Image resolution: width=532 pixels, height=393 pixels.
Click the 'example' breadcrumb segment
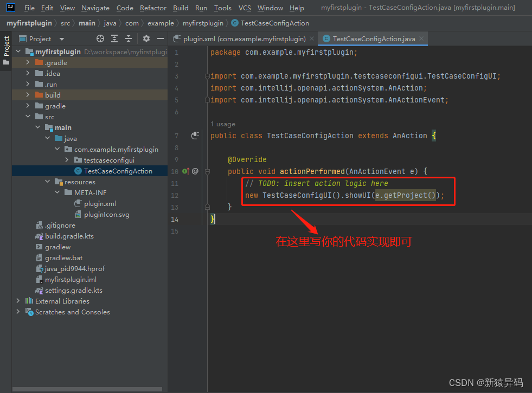click(161, 23)
